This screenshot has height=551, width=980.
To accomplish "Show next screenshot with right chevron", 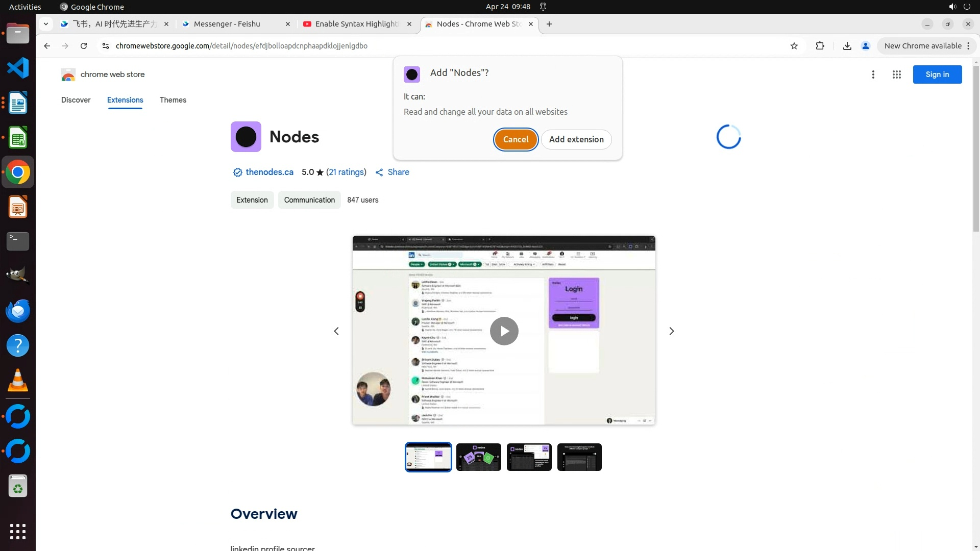I will 672,331.
